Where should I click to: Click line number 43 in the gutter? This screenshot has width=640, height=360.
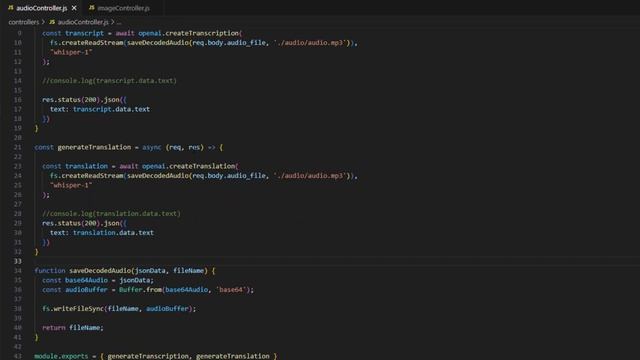point(18,356)
